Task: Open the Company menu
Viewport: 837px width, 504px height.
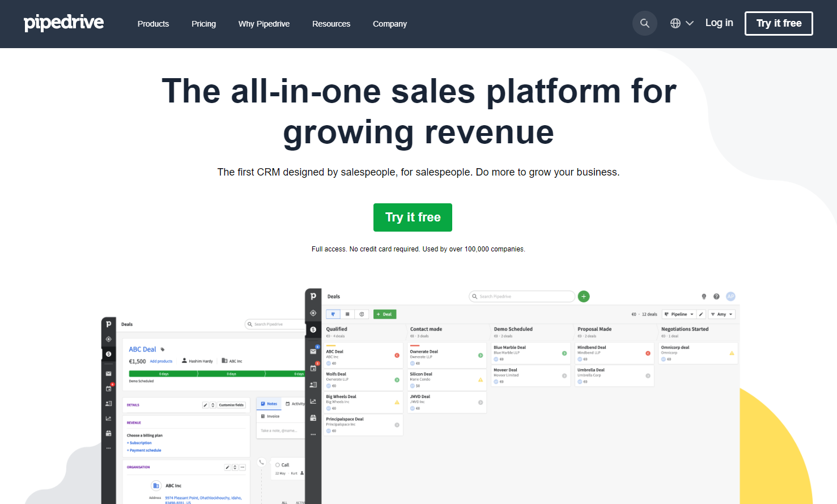Action: 390,24
